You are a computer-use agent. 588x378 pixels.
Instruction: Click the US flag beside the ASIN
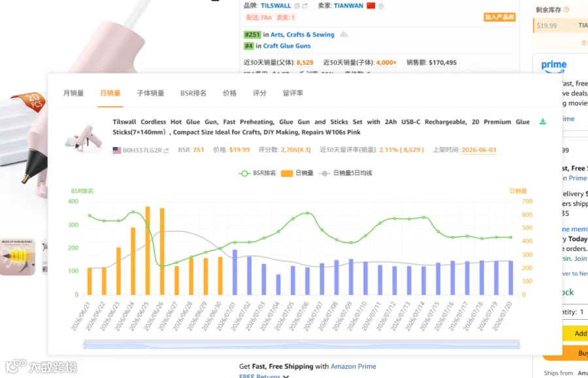pos(117,150)
